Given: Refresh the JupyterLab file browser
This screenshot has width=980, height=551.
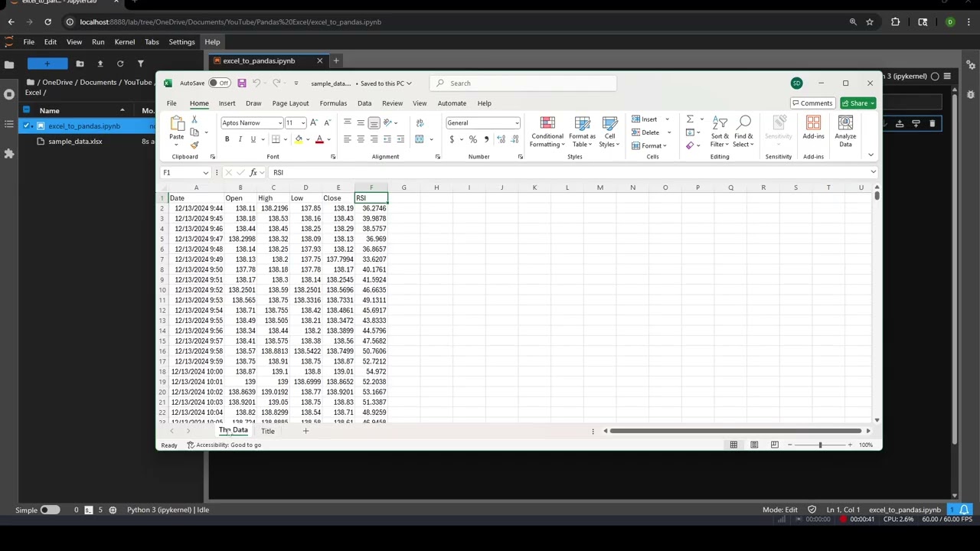Looking at the screenshot, I should tap(120, 64).
